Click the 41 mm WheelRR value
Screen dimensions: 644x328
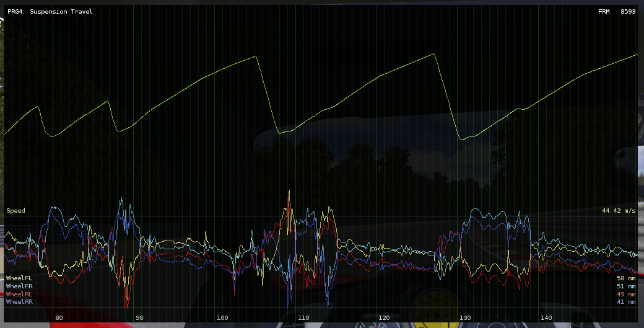[626, 301]
